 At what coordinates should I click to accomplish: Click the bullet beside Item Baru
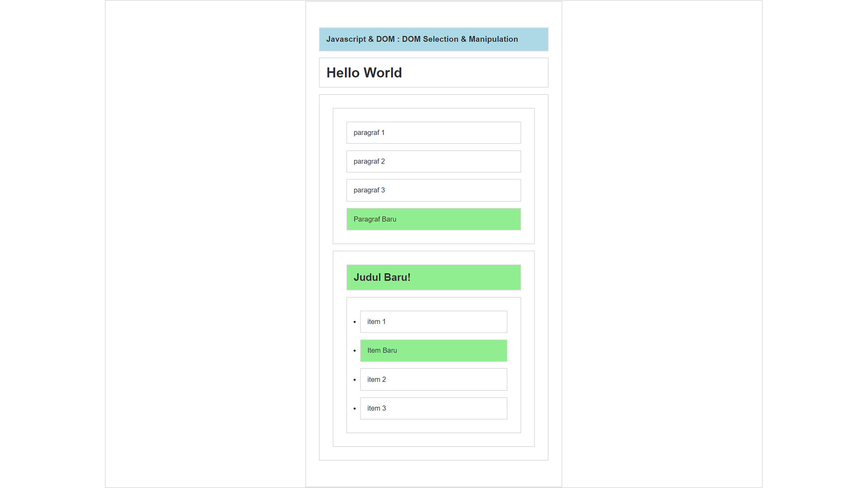point(354,351)
